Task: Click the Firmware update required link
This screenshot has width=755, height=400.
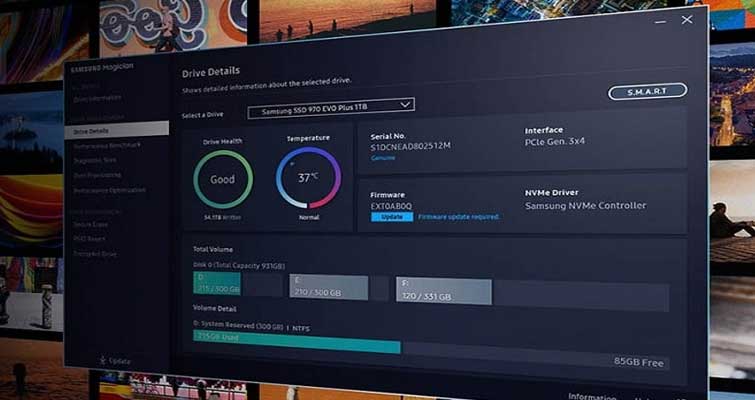Action: click(x=458, y=217)
